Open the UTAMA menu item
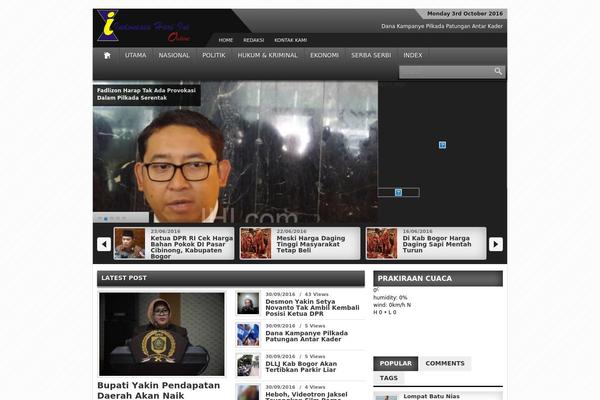Screen dimensions: 600x400 (x=135, y=55)
